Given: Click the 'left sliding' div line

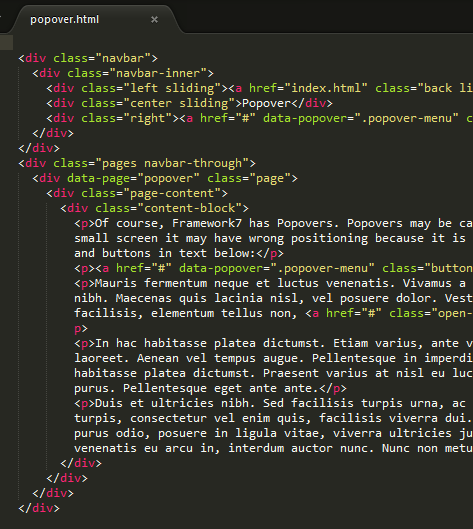Looking at the screenshot, I should coord(260,88).
